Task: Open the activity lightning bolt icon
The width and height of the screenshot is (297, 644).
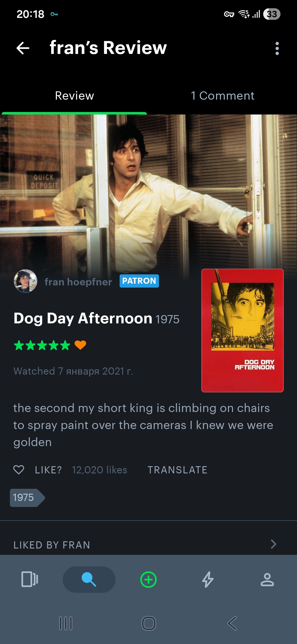Action: tap(208, 579)
